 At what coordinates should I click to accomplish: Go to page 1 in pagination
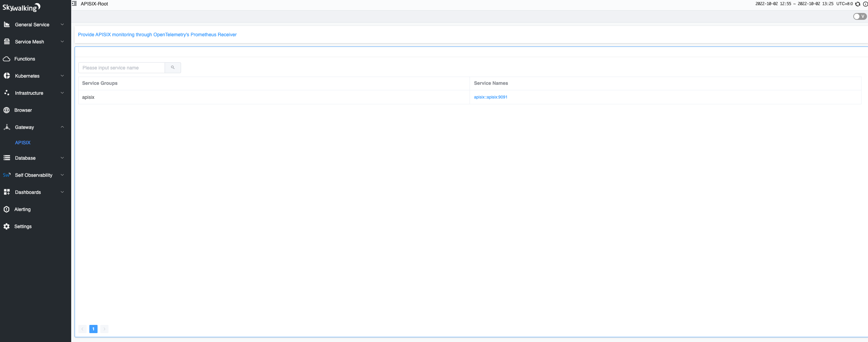coord(93,329)
